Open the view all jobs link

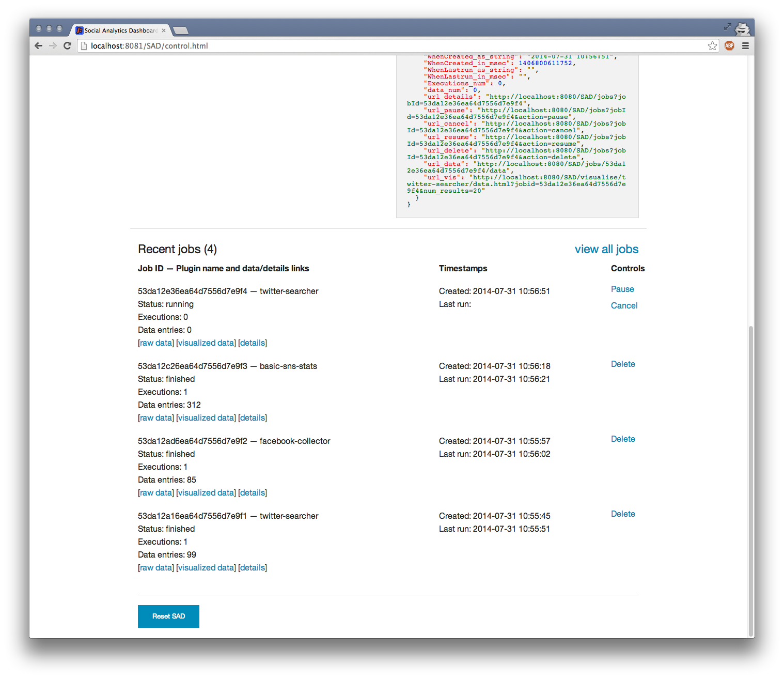(x=606, y=249)
